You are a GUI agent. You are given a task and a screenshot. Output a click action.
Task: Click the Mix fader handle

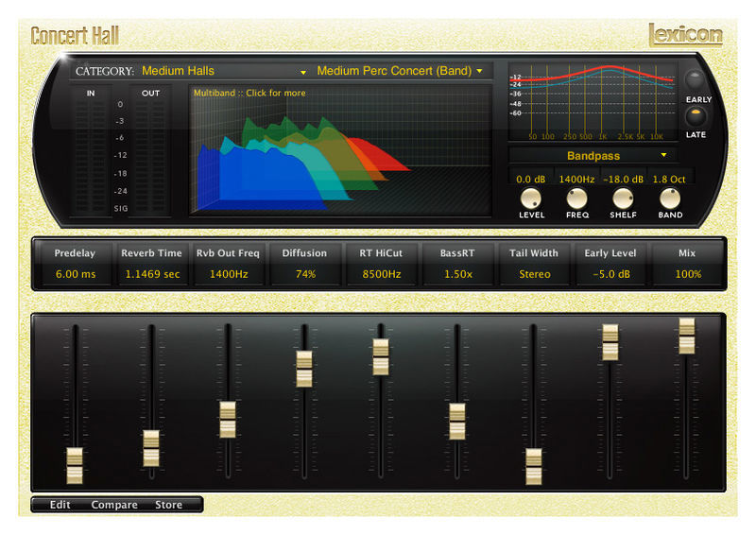(687, 336)
